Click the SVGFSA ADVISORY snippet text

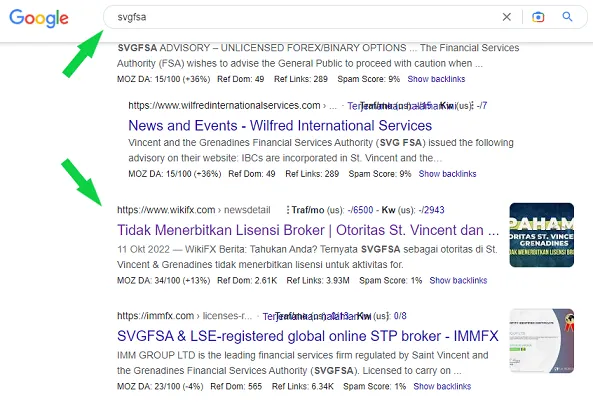tap(318, 56)
